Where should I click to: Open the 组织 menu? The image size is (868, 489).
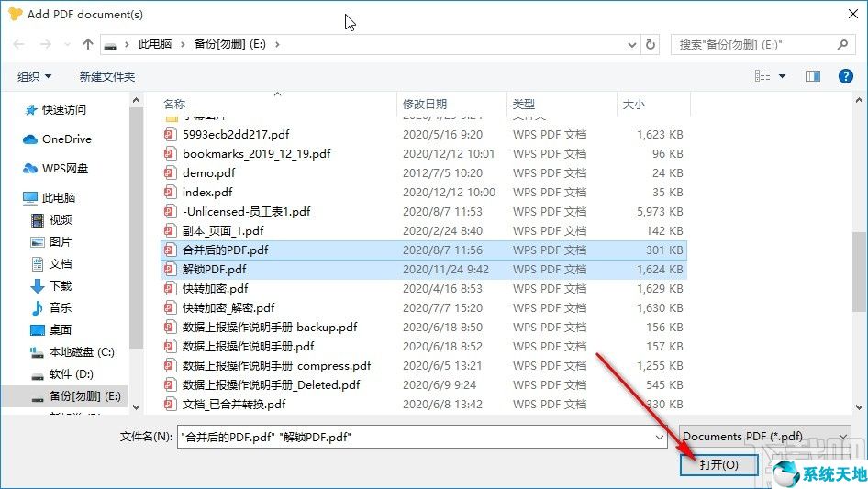click(34, 76)
